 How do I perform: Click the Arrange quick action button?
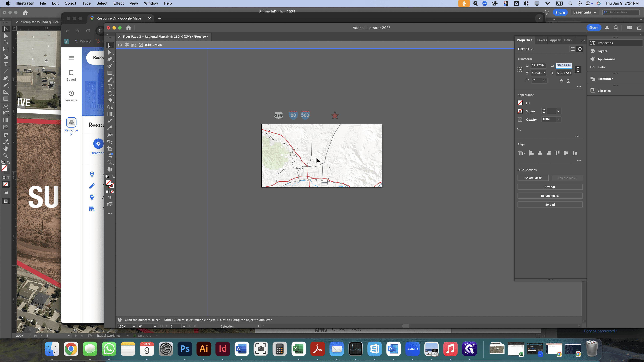point(550,187)
